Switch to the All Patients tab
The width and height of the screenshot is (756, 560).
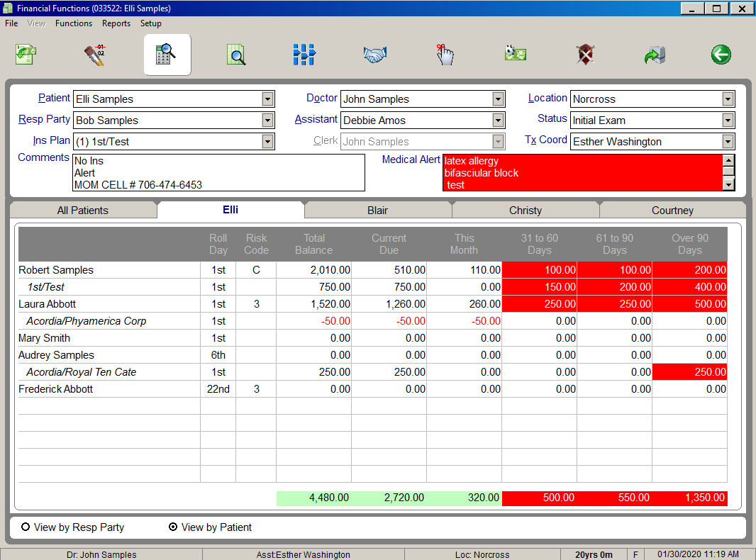[x=83, y=211]
